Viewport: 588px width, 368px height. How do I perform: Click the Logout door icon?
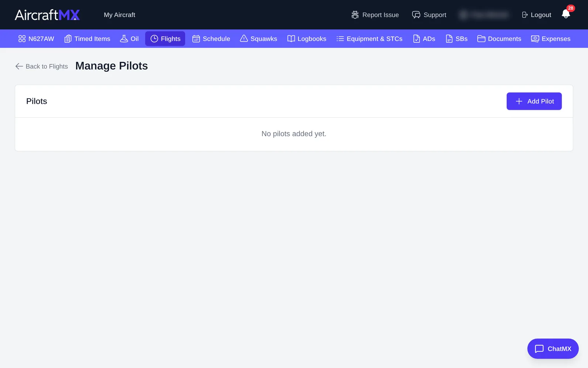coord(525,15)
